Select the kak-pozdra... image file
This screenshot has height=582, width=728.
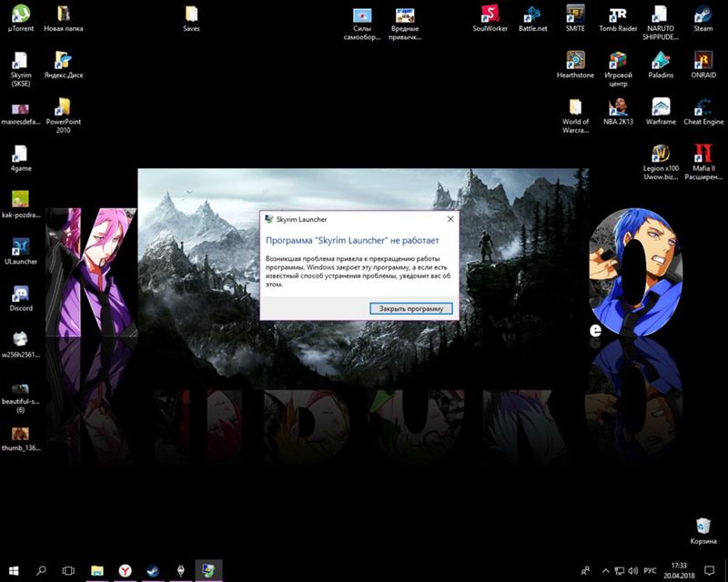(x=21, y=205)
